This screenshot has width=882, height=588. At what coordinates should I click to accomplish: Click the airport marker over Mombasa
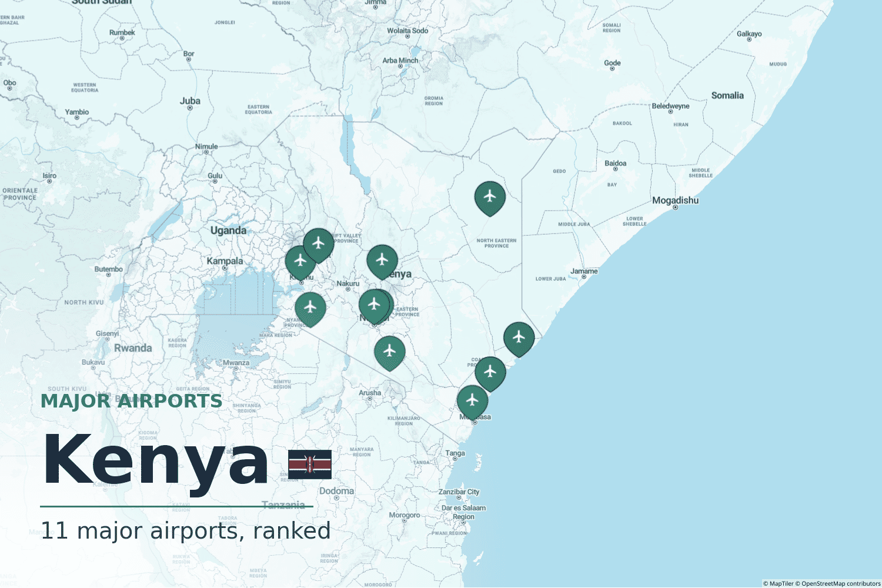click(473, 402)
